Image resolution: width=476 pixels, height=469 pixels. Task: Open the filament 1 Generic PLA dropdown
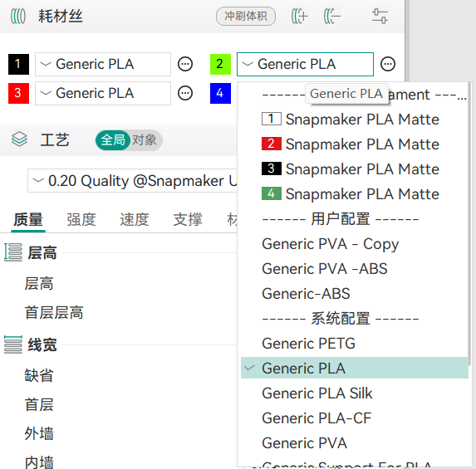(103, 64)
